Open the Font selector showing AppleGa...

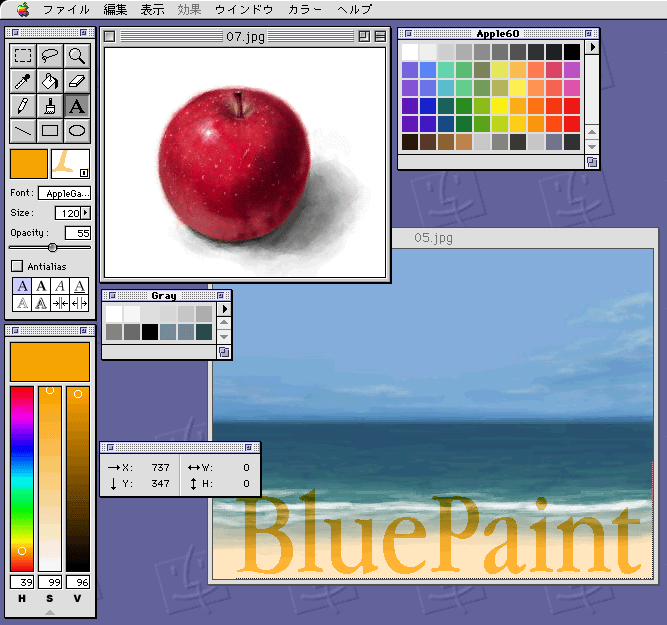(64, 194)
